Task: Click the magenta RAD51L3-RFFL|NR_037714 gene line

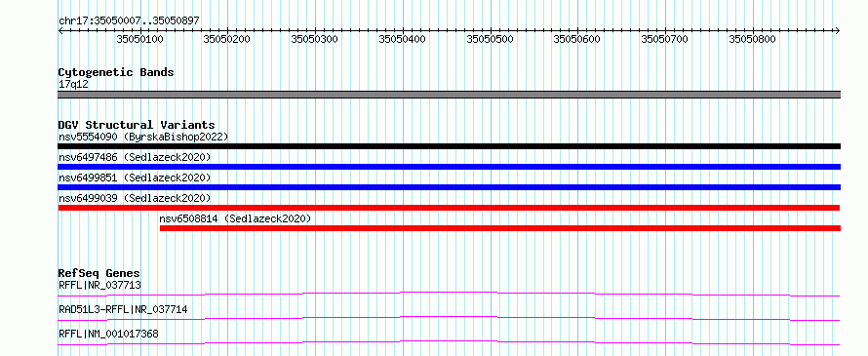Action: point(449,318)
